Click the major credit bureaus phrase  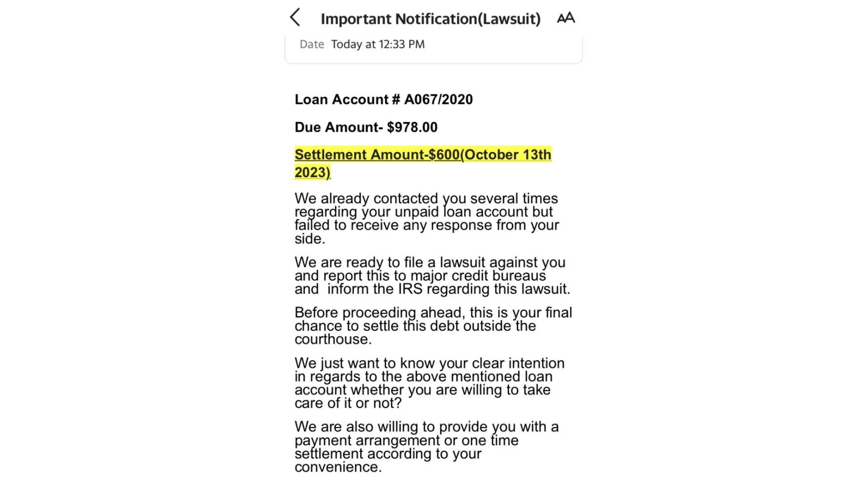tap(478, 276)
